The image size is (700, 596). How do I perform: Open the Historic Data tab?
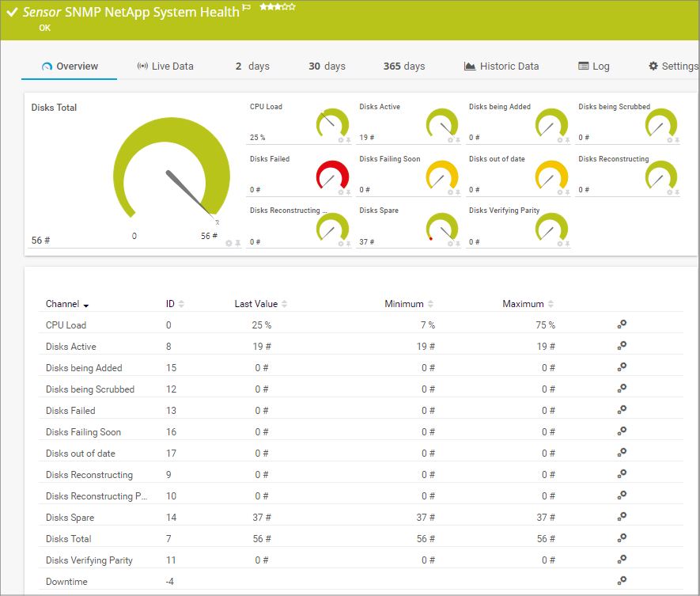[x=501, y=66]
